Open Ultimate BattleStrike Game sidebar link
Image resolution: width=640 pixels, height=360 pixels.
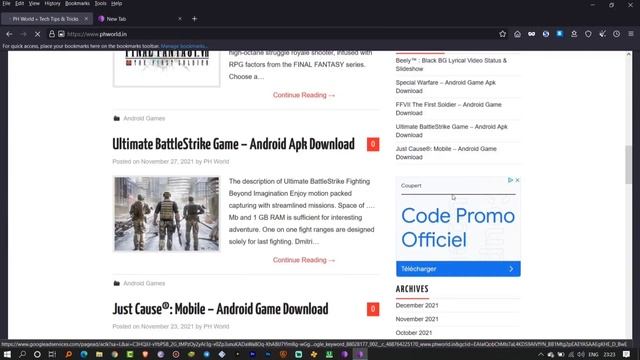tap(451, 131)
